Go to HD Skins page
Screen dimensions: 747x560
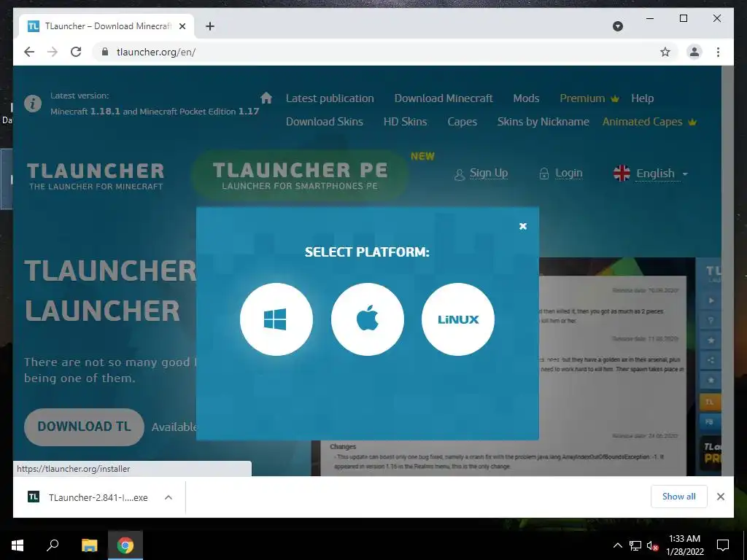click(405, 122)
